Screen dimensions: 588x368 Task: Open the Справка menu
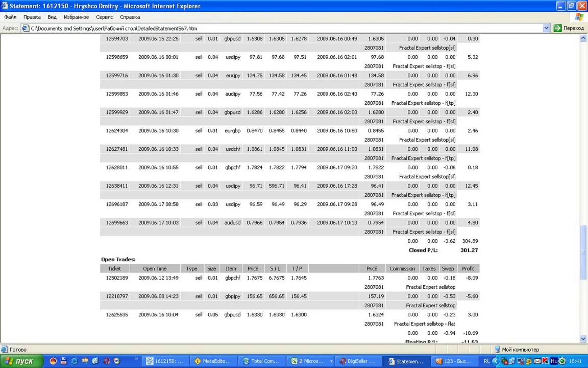click(130, 17)
